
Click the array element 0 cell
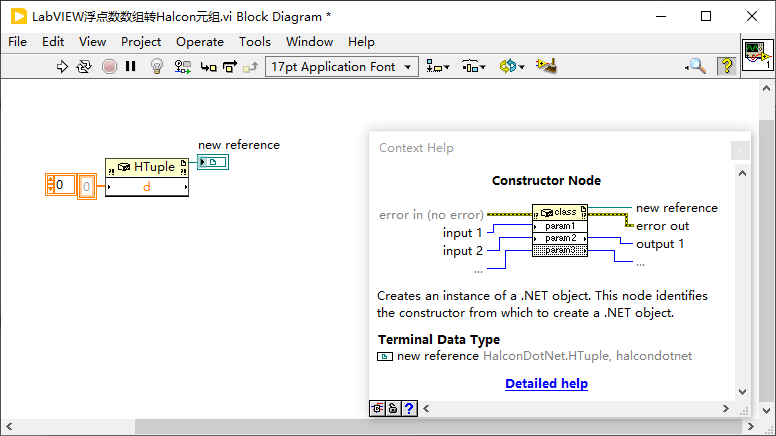pyautogui.click(x=87, y=187)
